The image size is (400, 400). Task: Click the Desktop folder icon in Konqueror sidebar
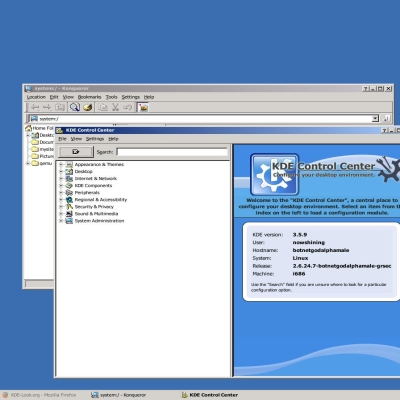click(x=35, y=135)
